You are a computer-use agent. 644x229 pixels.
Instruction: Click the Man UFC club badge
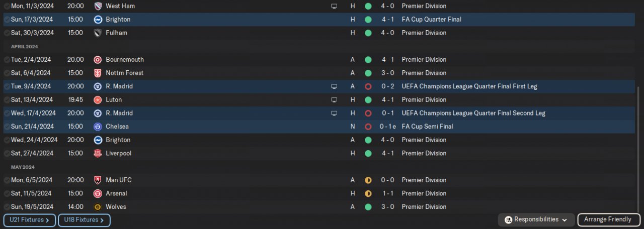click(98, 180)
